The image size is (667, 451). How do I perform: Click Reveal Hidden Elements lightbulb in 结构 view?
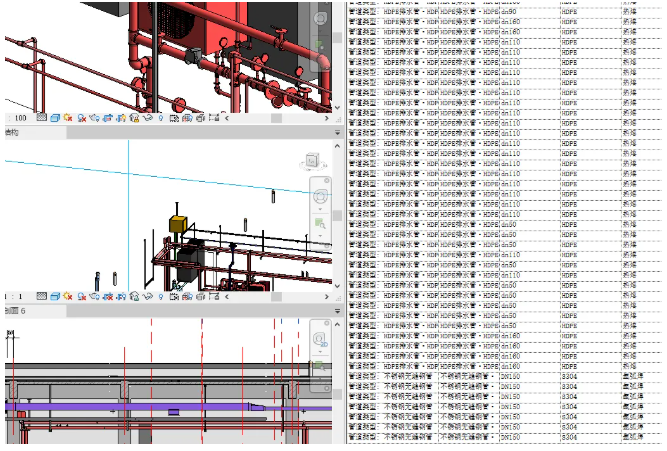[x=161, y=297]
